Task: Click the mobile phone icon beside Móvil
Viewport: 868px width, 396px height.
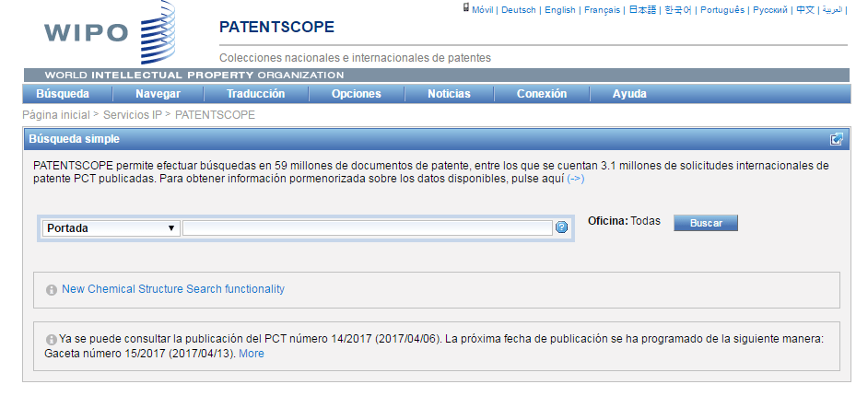Action: click(466, 7)
